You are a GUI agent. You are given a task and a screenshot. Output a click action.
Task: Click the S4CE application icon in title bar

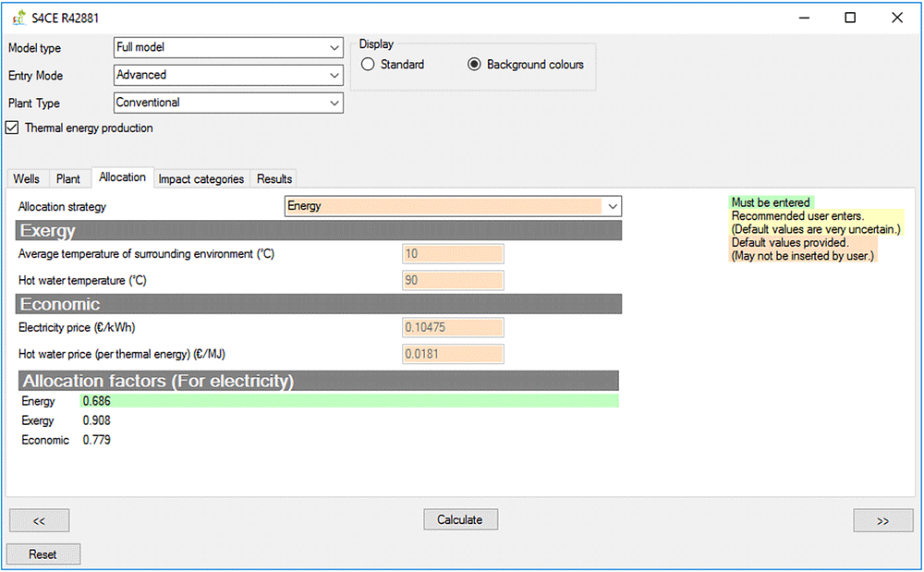pos(19,18)
